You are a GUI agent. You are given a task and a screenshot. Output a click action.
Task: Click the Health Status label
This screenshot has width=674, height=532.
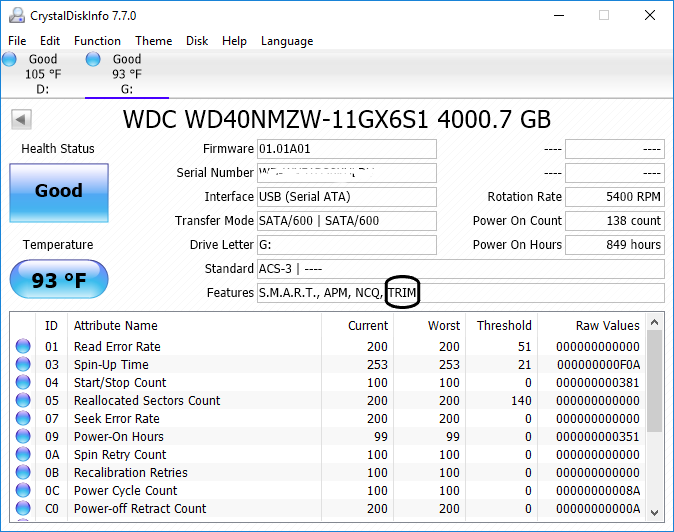click(58, 149)
